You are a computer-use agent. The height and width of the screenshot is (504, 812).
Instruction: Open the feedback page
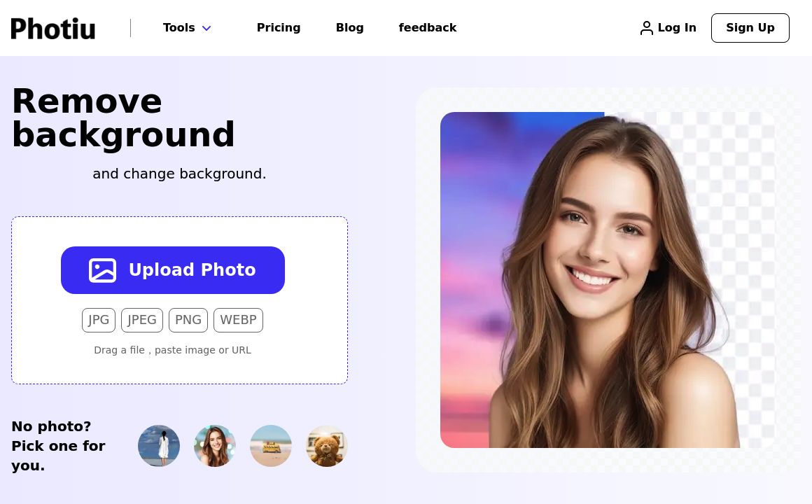pos(427,28)
